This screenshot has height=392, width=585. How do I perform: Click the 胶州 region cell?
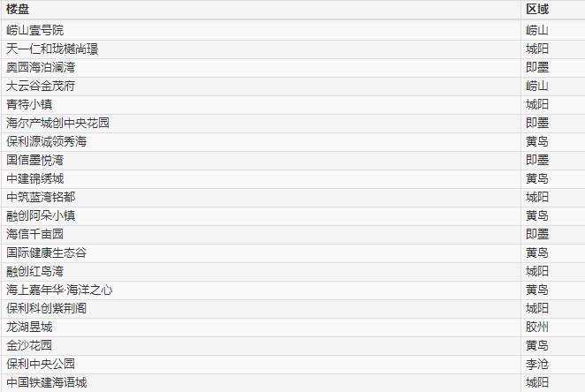(x=537, y=327)
